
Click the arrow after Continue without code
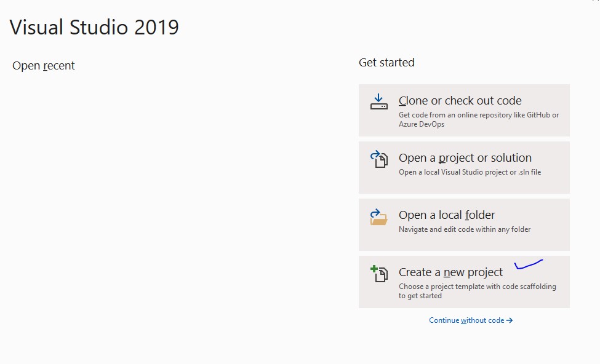click(x=510, y=320)
